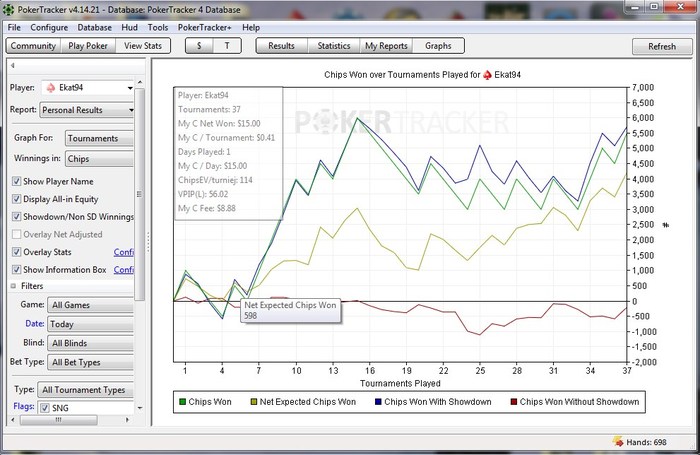Viewport: 700px width, 455px height.
Task: Open the Graph For Tournaments dropdown
Action: (99, 138)
